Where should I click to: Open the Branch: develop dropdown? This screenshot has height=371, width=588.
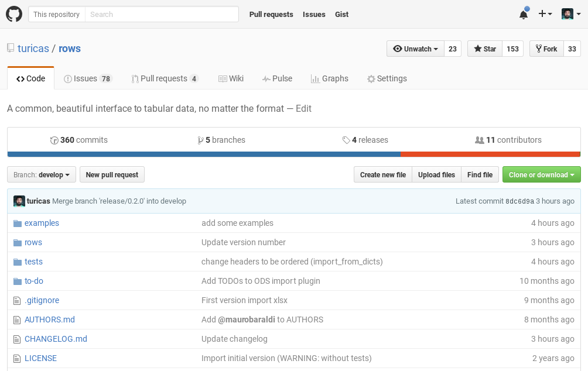click(41, 174)
